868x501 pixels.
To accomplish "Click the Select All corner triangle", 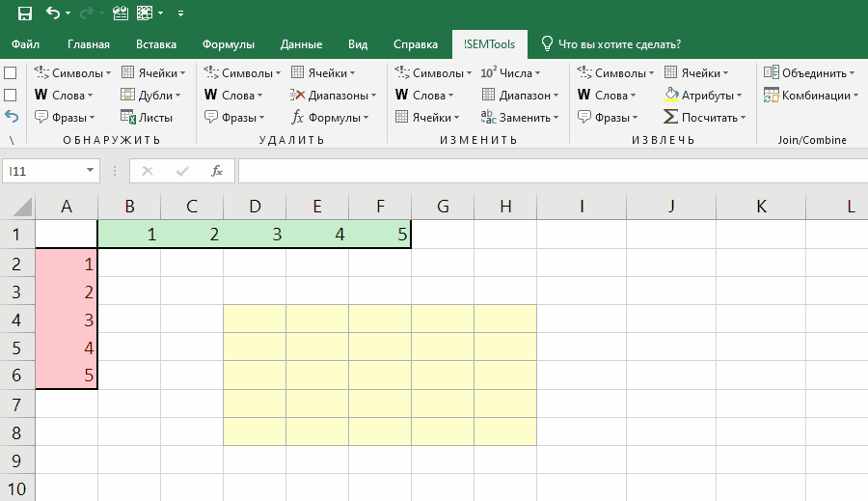I will pyautogui.click(x=22, y=208).
